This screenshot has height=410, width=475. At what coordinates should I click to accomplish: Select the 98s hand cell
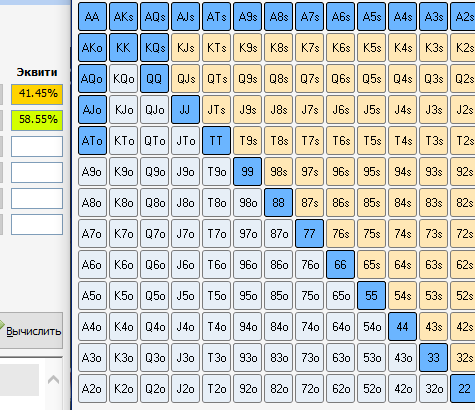(x=278, y=171)
